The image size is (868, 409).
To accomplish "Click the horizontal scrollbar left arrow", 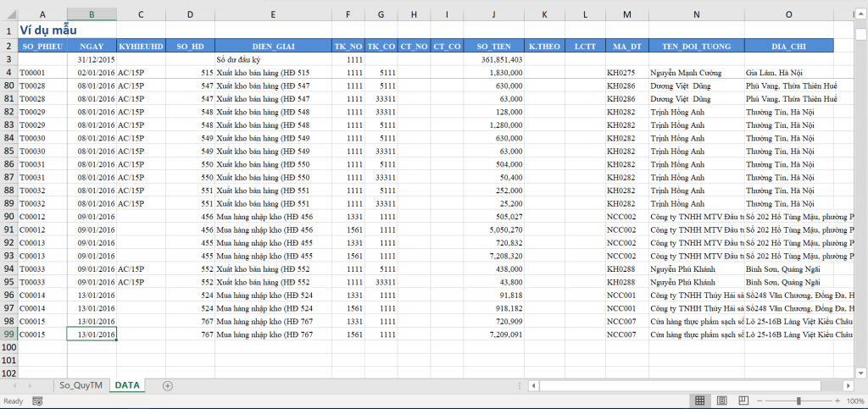I will click(x=534, y=385).
